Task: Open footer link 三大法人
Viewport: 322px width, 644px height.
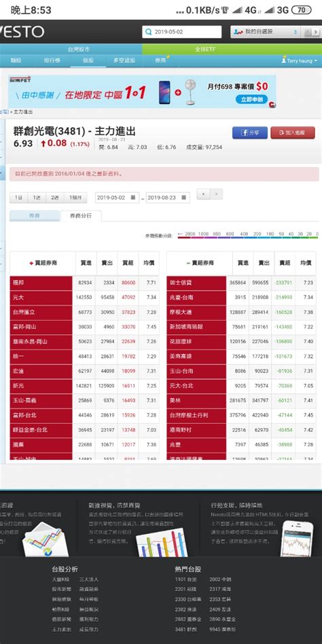Action: pos(89,579)
